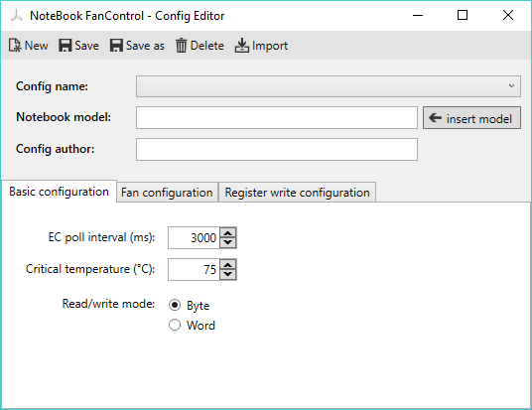Click the EC poll interval value field
The width and height of the screenshot is (532, 410).
click(194, 238)
